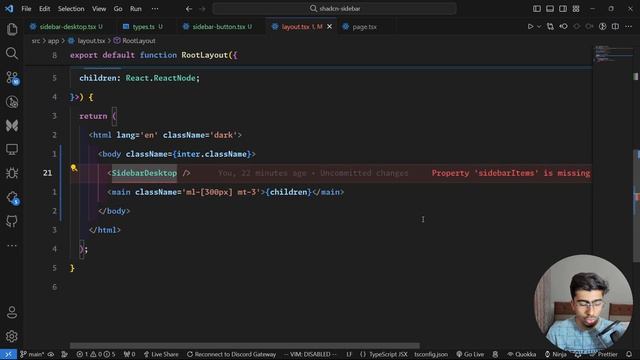The width and height of the screenshot is (640, 360).
Task: Toggle Secondary Side Bar visibility
Action: coord(563,9)
